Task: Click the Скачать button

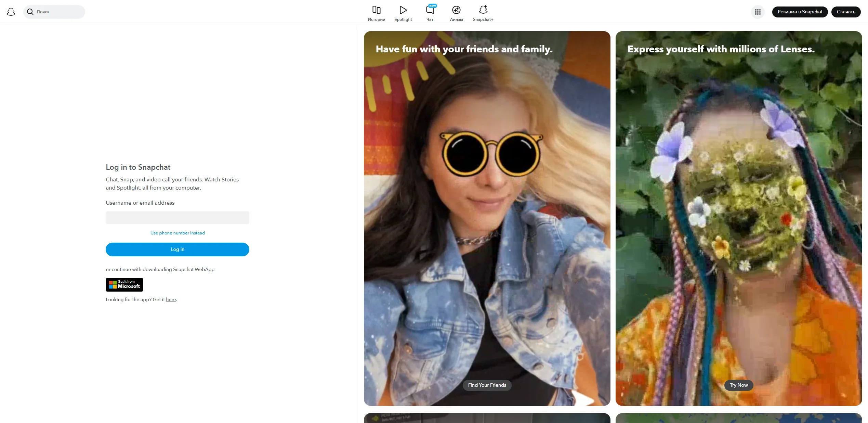Action: (x=846, y=11)
